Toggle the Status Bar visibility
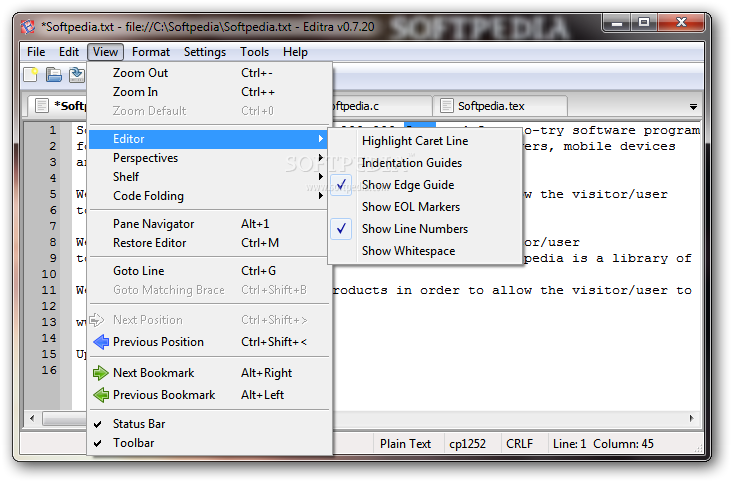 click(x=209, y=424)
